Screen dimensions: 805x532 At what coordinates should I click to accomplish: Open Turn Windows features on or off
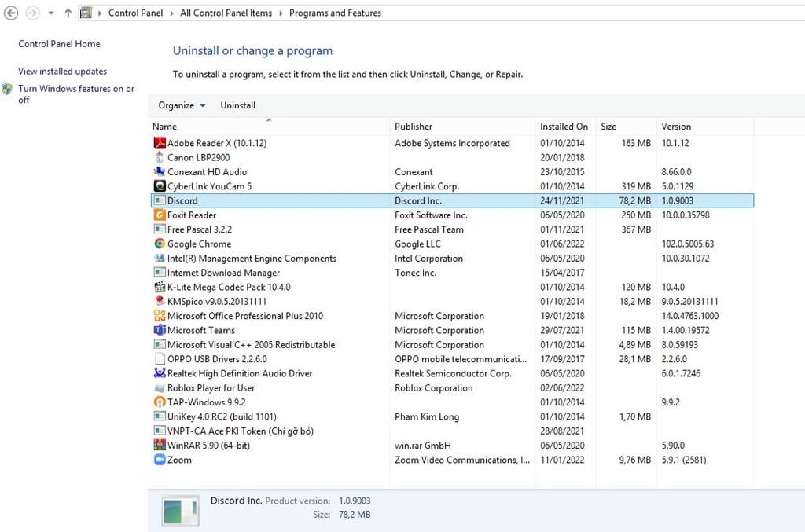tap(76, 94)
